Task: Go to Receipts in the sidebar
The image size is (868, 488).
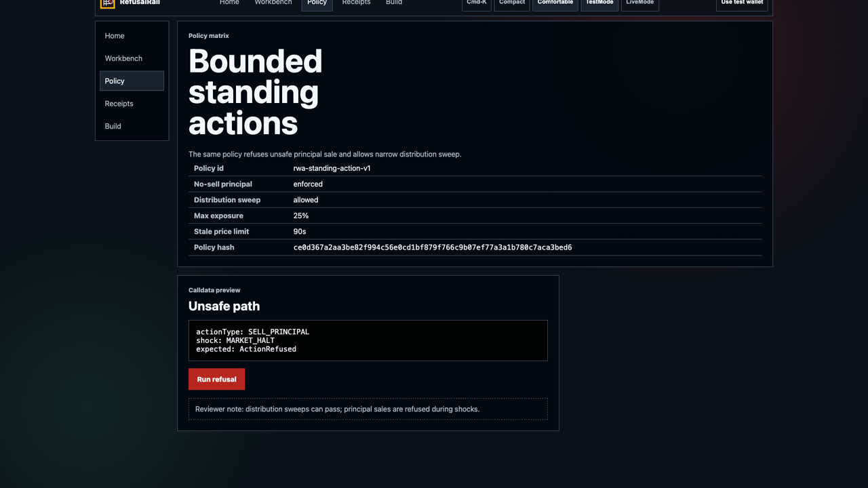Action: tap(132, 104)
